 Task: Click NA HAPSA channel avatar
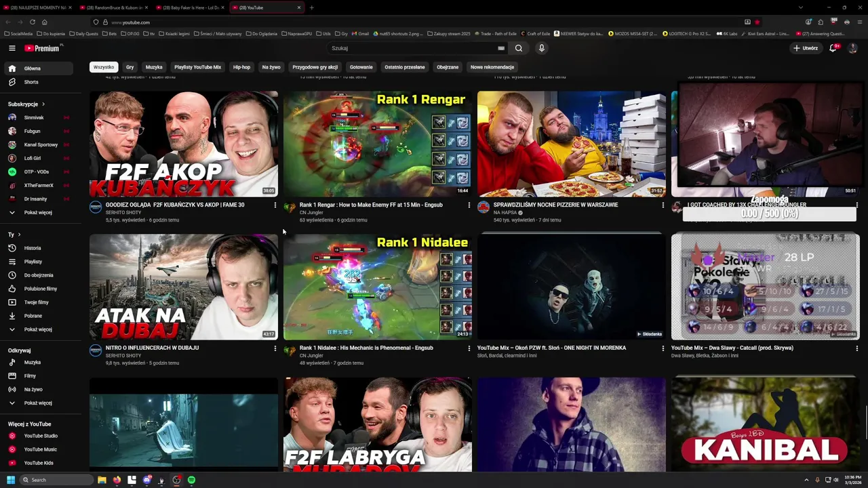(484, 207)
